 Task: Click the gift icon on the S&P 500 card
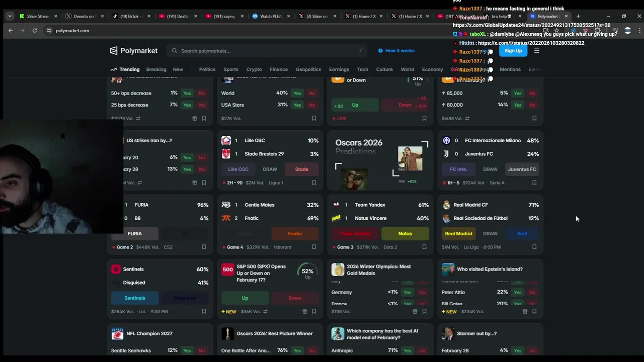304,312
